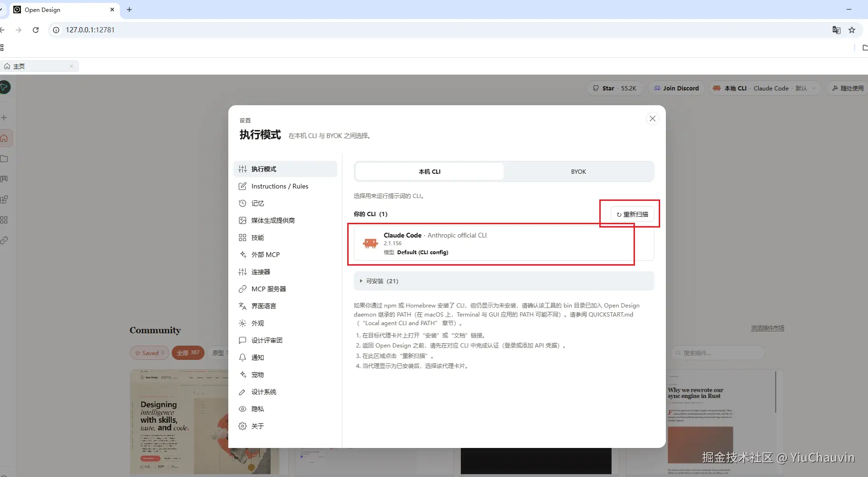Focus the 搜索插件 search field

coord(717,353)
